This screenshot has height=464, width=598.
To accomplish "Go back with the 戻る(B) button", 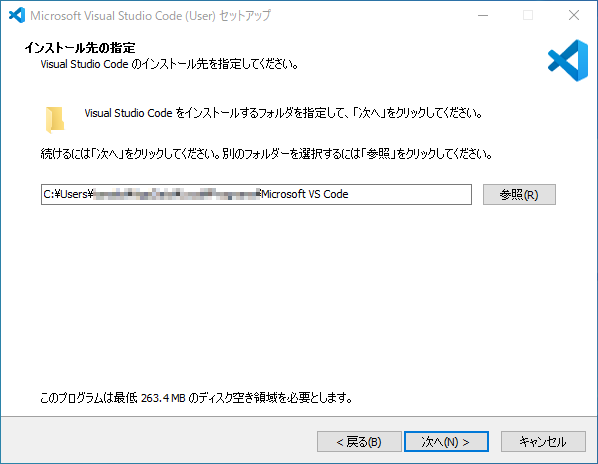I will (359, 442).
